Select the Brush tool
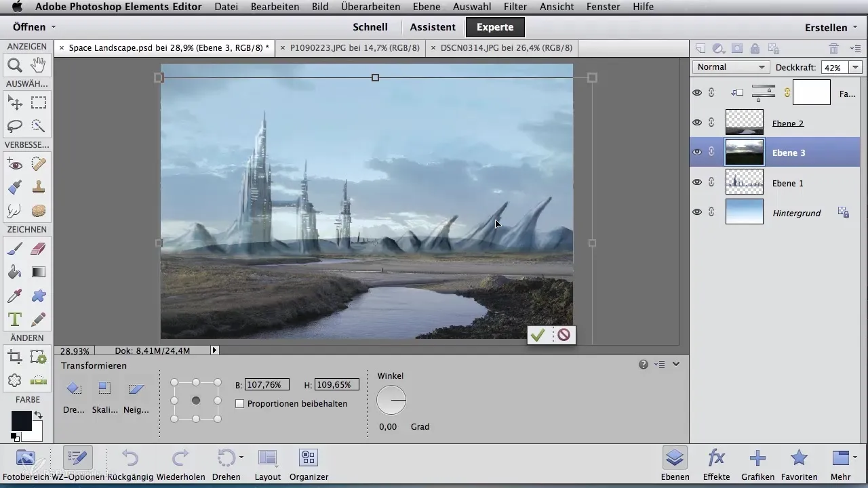Viewport: 868px width, 488px height. tap(15, 249)
